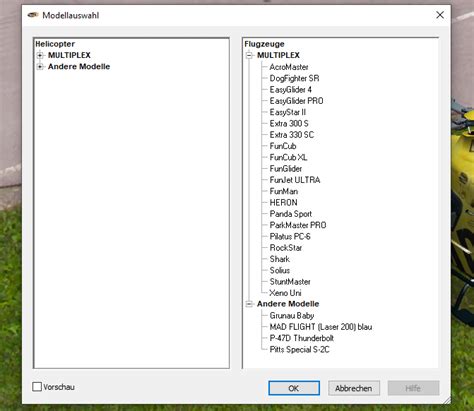The height and width of the screenshot is (411, 474).
Task: Select the Grunau Baby glider
Action: (x=292, y=316)
